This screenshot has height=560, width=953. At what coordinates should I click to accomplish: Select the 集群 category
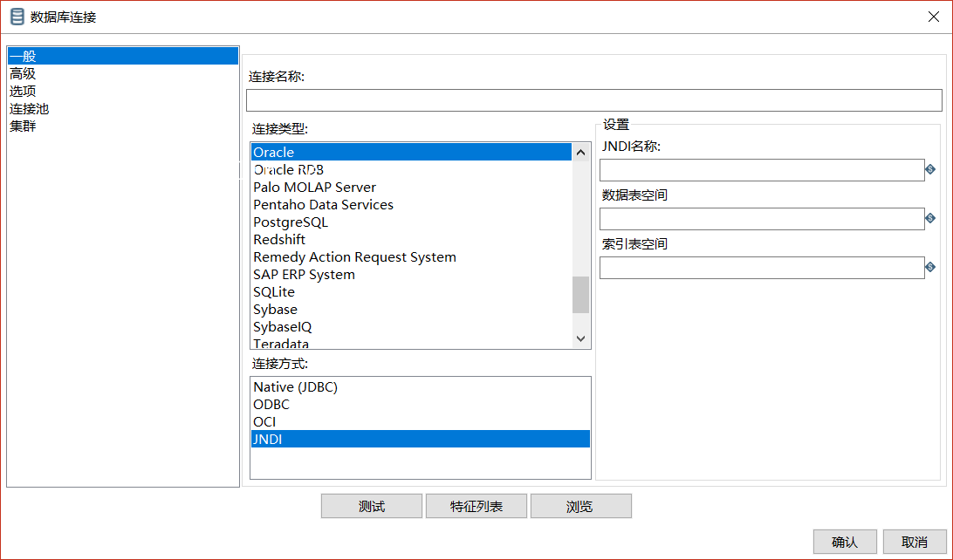tap(123, 126)
